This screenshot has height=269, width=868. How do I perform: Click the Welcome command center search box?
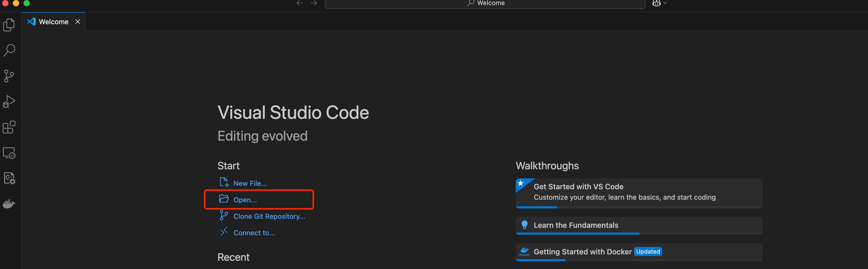(x=485, y=3)
